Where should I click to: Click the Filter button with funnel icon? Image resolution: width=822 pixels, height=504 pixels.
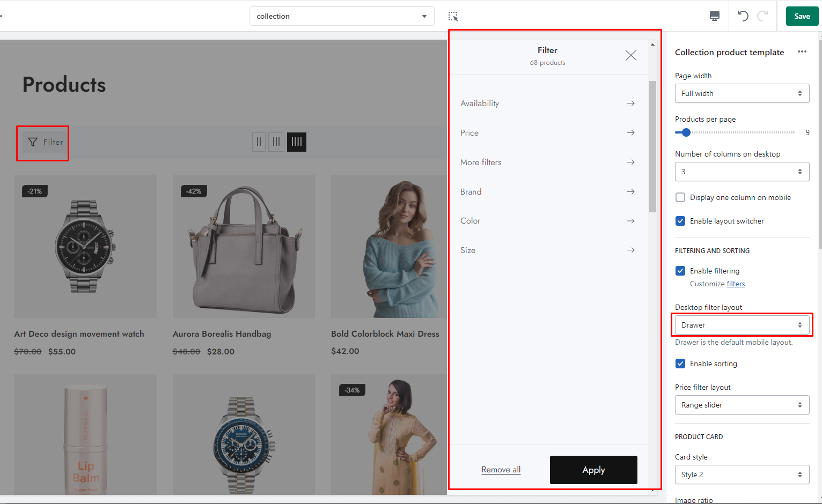(46, 142)
